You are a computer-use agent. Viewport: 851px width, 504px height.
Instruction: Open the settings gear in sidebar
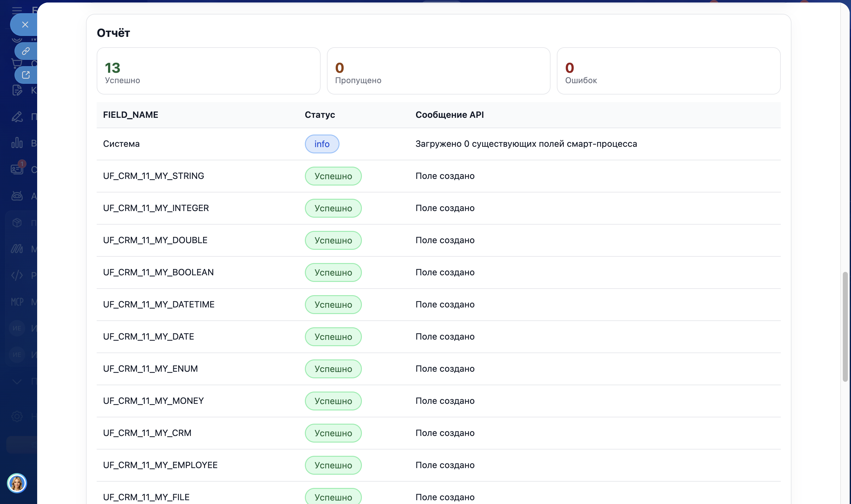(17, 416)
